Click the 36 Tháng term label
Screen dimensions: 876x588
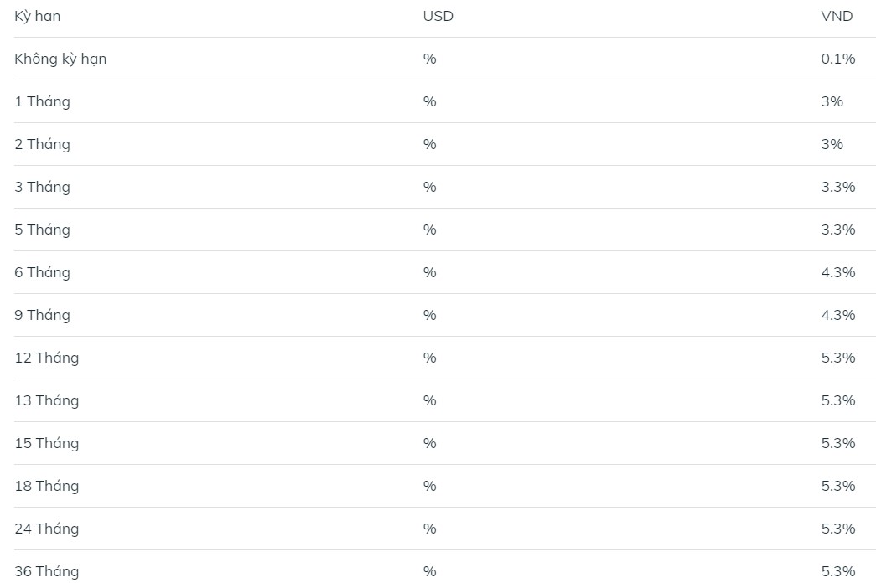46,571
